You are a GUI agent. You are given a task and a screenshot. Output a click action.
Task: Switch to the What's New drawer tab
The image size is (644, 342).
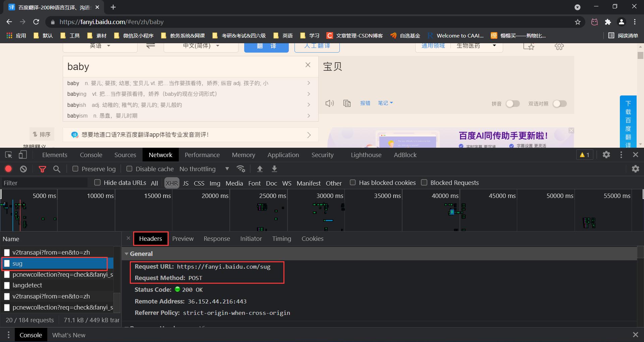[69, 335]
